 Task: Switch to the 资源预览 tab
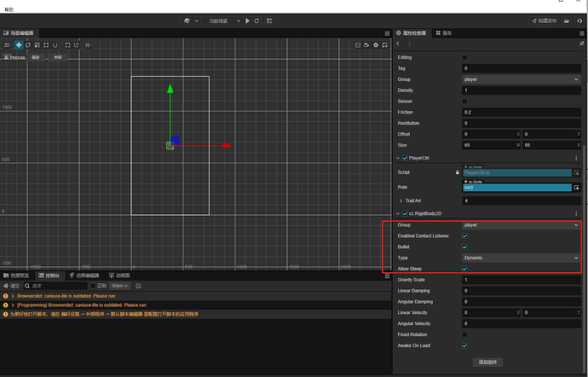point(16,275)
